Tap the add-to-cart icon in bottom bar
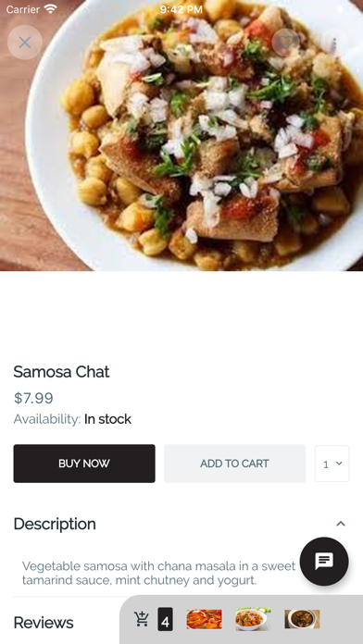This screenshot has width=363, height=644. [x=142, y=619]
